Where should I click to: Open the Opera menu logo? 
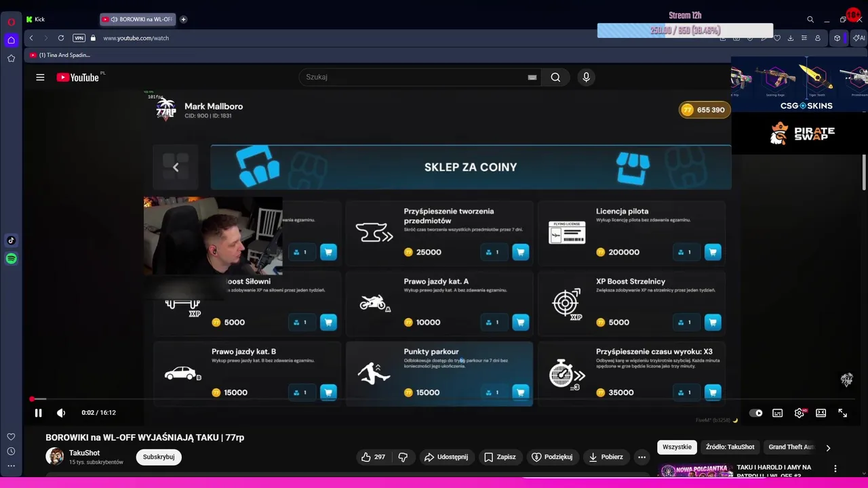[11, 22]
